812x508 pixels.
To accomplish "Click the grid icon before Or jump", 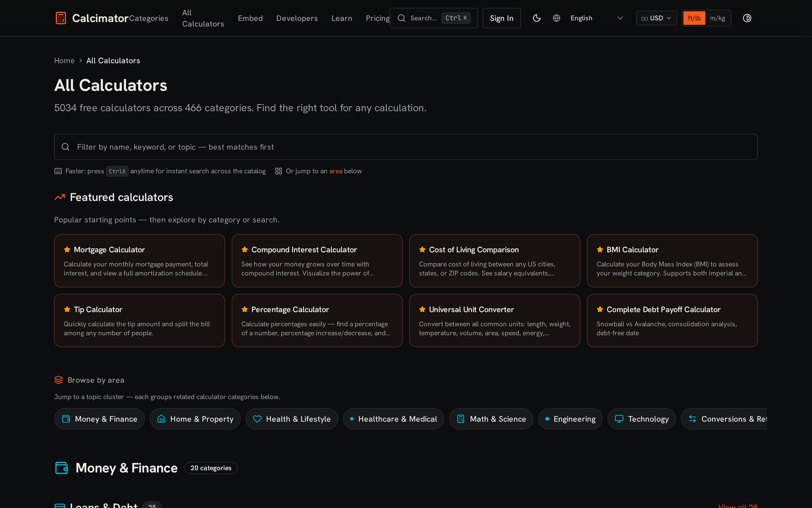I will [279, 171].
